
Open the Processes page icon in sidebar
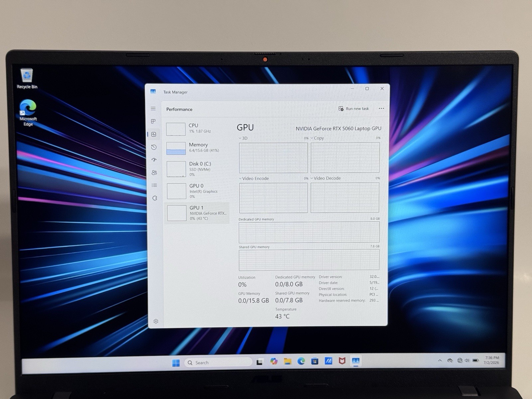pyautogui.click(x=153, y=121)
